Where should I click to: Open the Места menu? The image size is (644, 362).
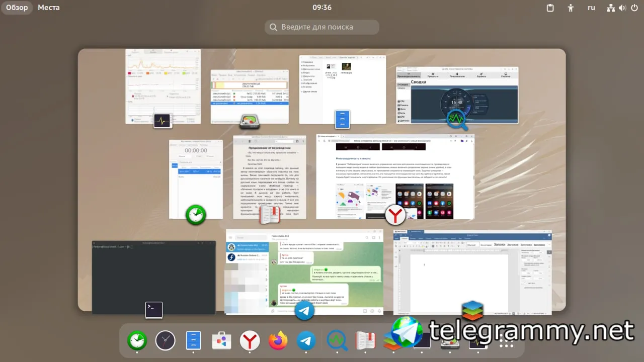(x=49, y=8)
